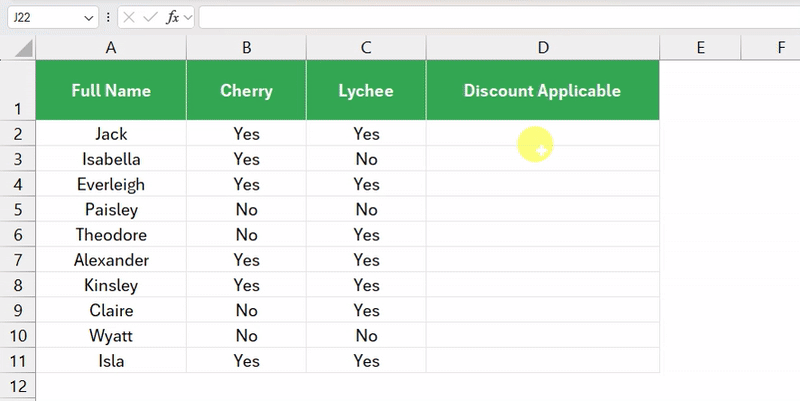Click Paisley's Cherry value No

pyautogui.click(x=246, y=209)
